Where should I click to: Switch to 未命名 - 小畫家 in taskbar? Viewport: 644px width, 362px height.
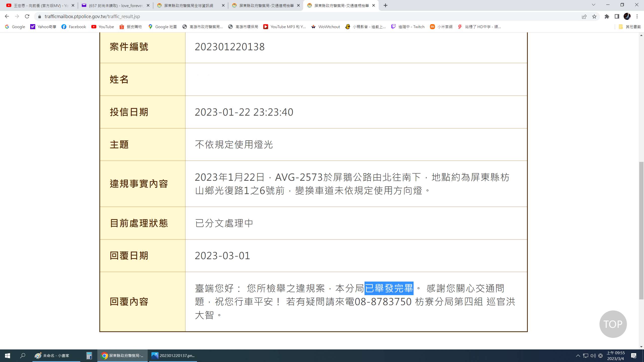point(56,356)
